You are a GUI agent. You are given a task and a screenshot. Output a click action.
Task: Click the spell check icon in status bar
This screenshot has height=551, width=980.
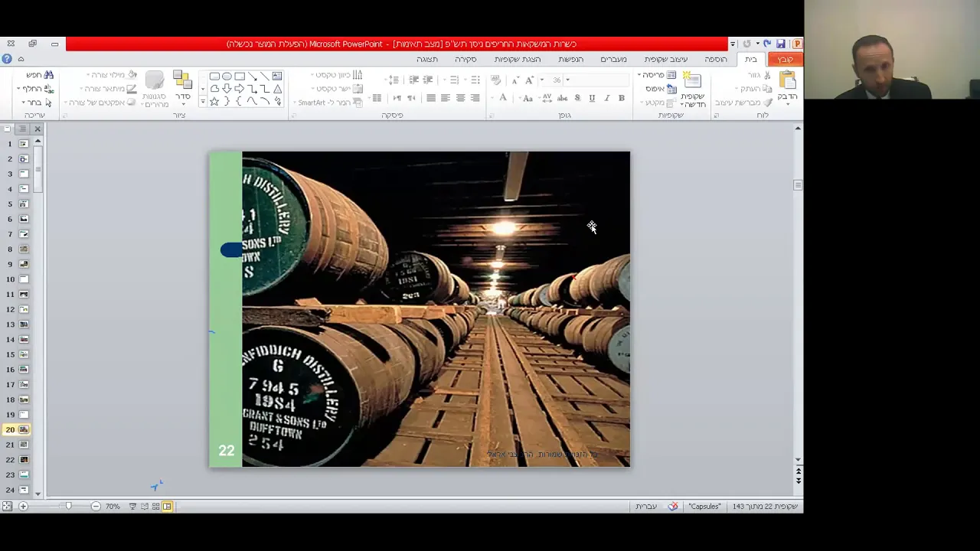(x=673, y=507)
